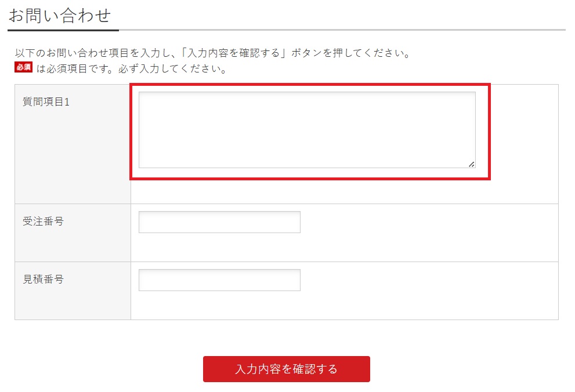Click the 質問項目1 label
The height and width of the screenshot is (392, 575).
coord(46,102)
